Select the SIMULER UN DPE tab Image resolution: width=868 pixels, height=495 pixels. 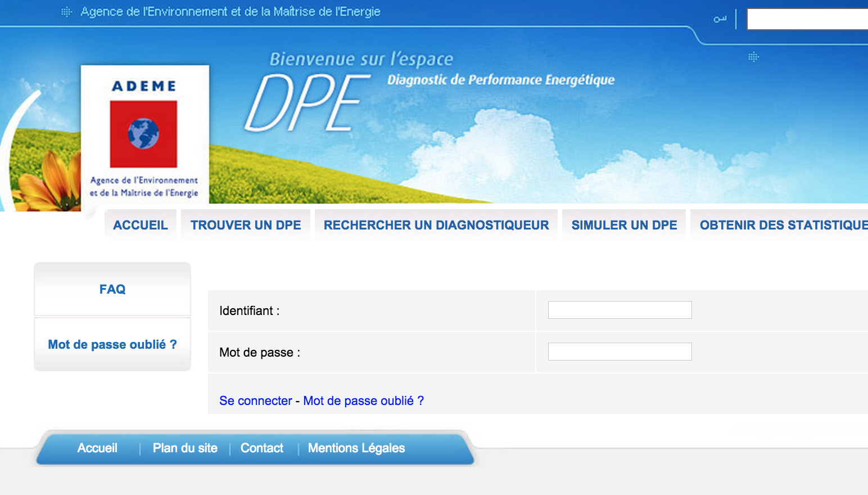624,225
